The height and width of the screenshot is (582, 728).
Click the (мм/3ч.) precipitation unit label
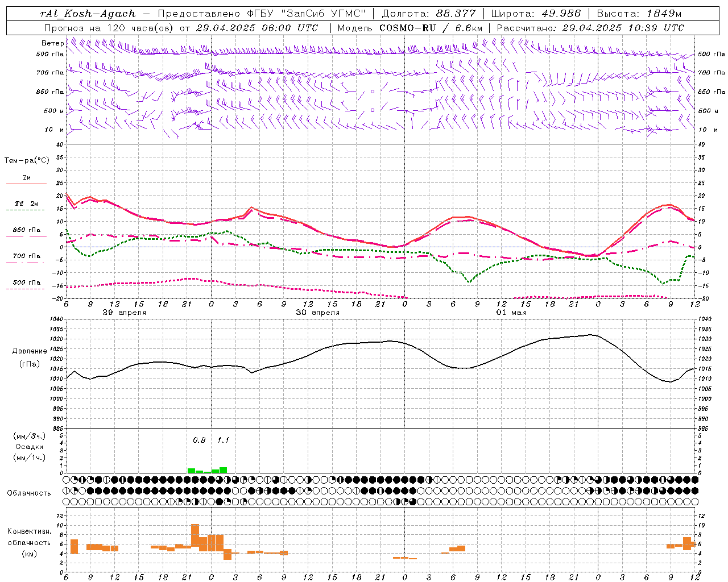tap(30, 436)
